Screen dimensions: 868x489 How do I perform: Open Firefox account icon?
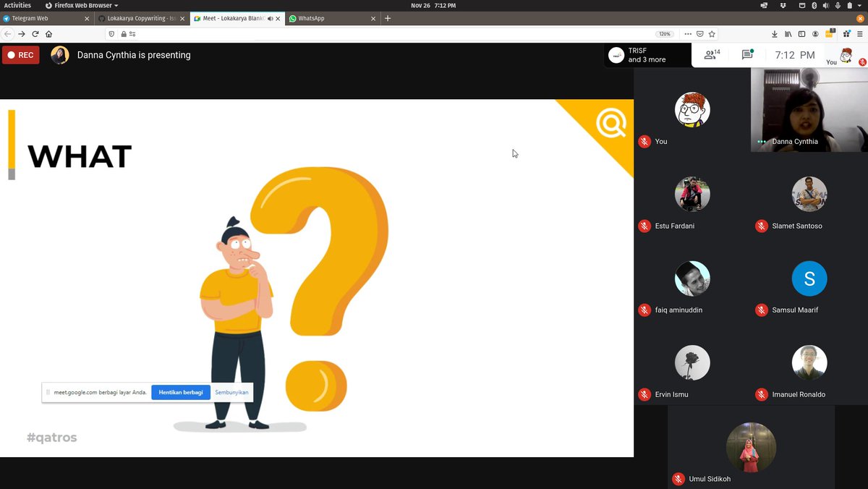(815, 34)
